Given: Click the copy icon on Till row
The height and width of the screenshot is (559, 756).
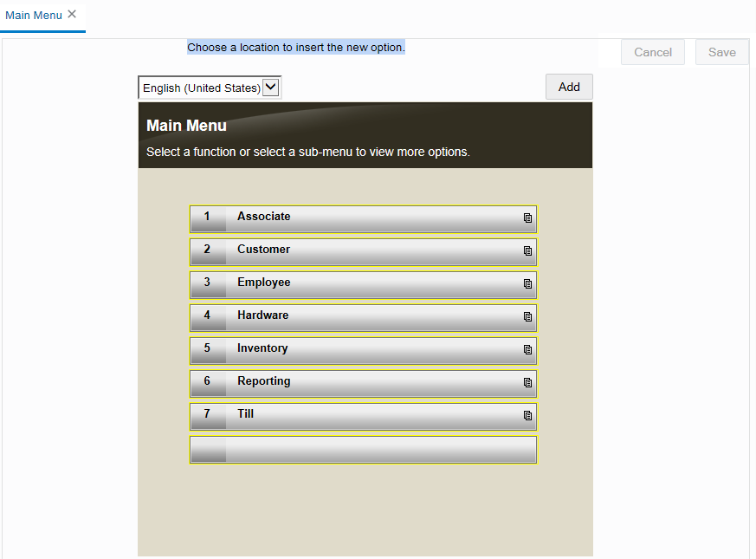Looking at the screenshot, I should pos(527,416).
